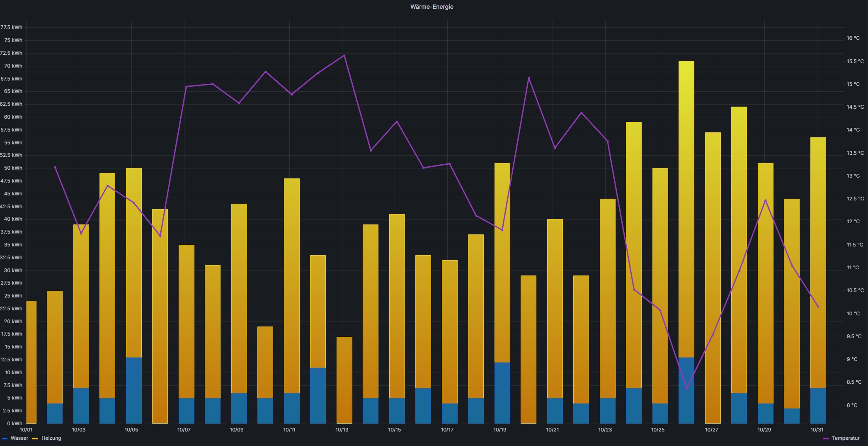Click the 16 °C right axis label
Image resolution: width=868 pixels, height=446 pixels.
pyautogui.click(x=853, y=38)
